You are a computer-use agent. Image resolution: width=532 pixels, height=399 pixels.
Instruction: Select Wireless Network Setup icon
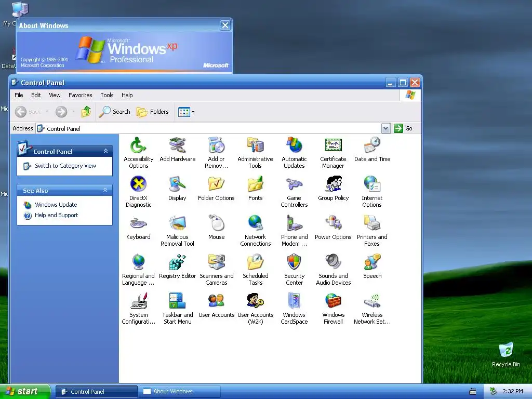372,301
